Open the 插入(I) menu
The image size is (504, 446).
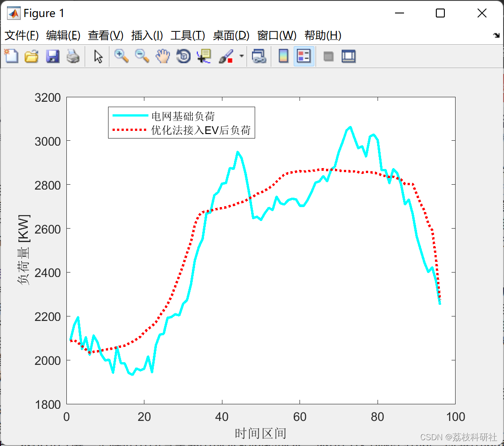click(x=147, y=35)
